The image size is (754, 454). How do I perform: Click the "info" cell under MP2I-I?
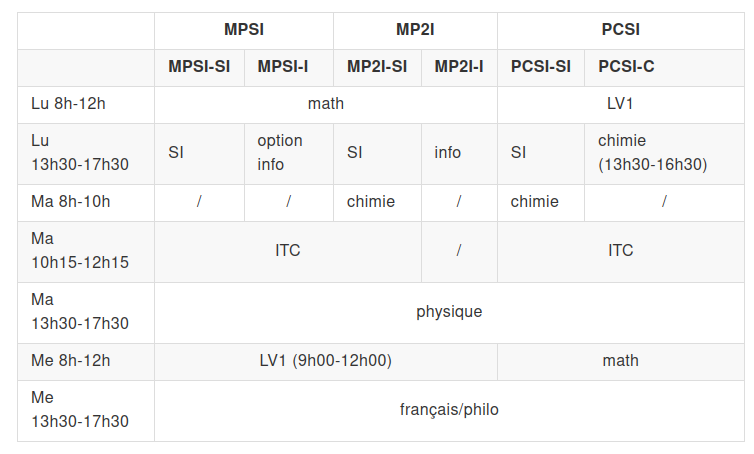pyautogui.click(x=448, y=153)
